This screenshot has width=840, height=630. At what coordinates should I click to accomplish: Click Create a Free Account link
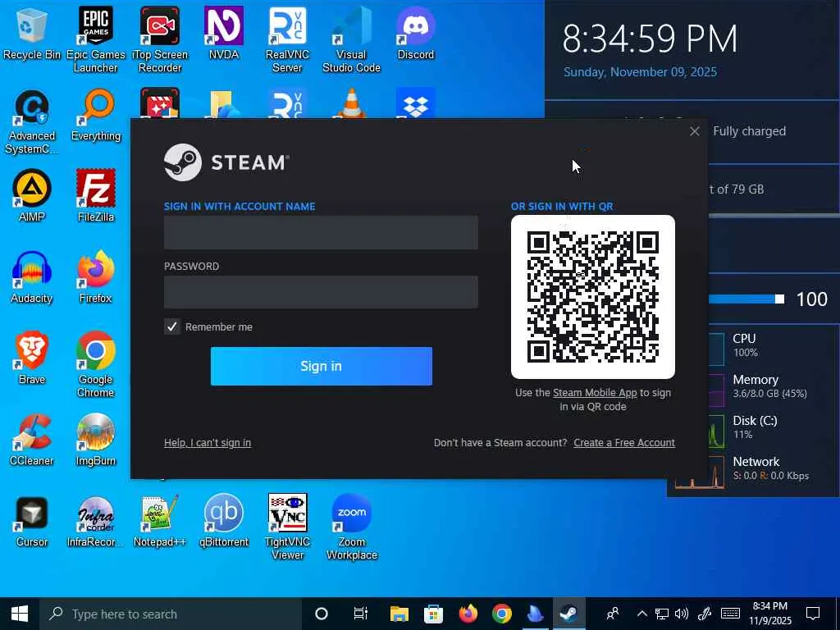pos(624,442)
